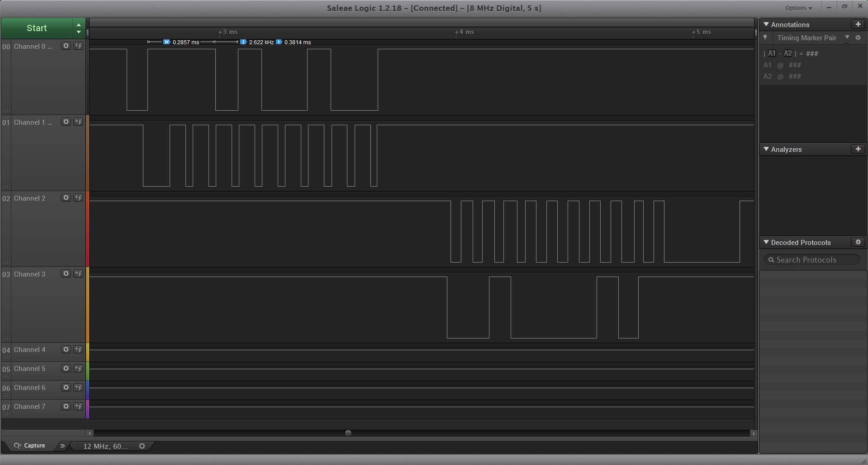
Task: Open Channel 0 settings gear
Action: point(66,46)
